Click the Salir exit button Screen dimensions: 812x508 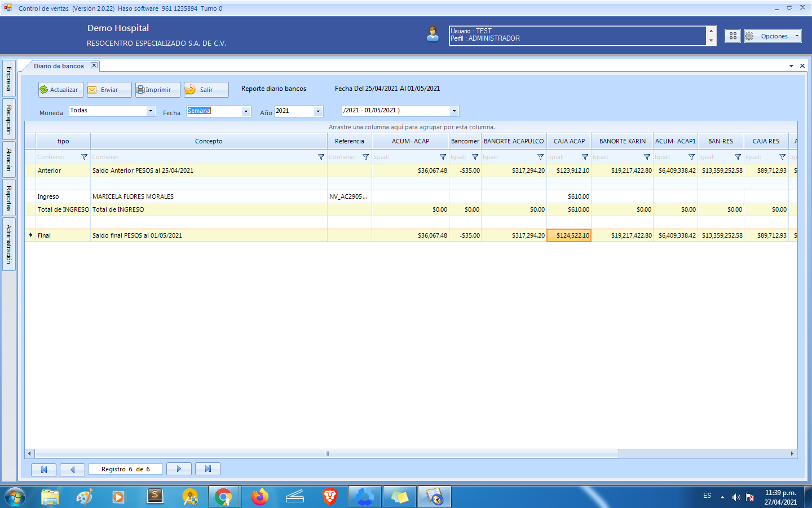206,90
